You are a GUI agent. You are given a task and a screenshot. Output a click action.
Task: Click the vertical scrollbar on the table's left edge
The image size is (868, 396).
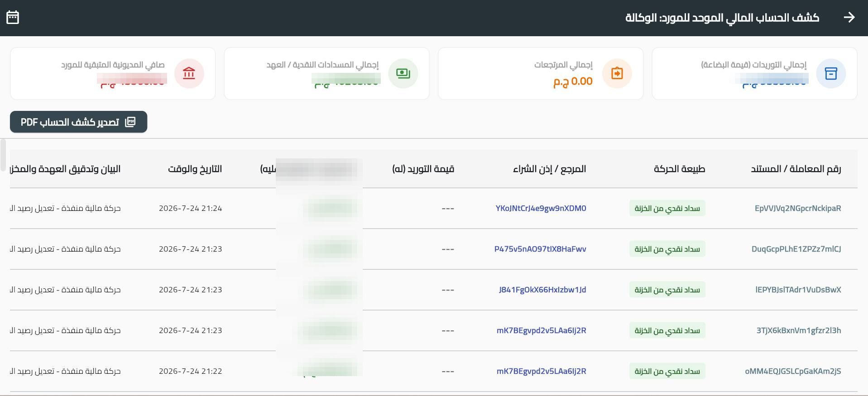pyautogui.click(x=3, y=155)
